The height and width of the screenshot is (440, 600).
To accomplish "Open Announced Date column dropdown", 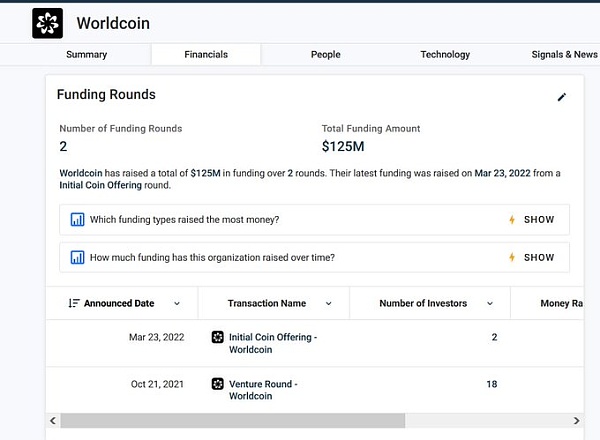I will (x=177, y=303).
